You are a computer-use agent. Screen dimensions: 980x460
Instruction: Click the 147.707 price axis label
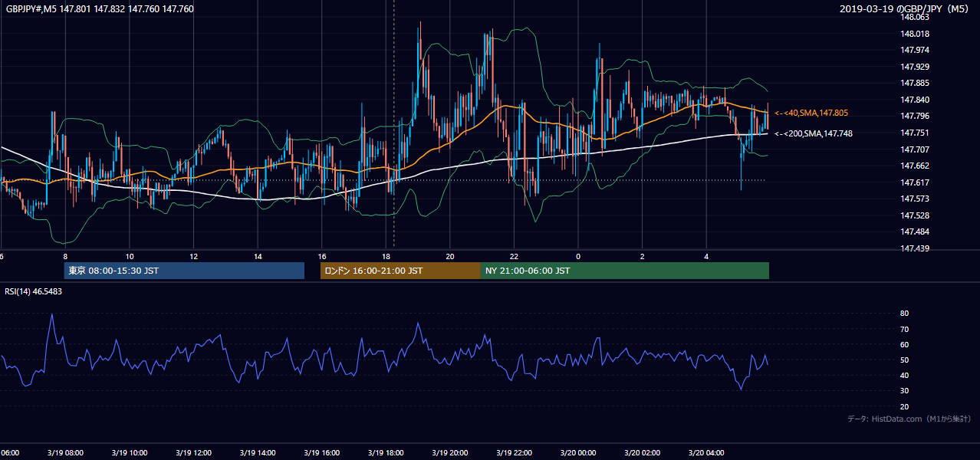914,149
